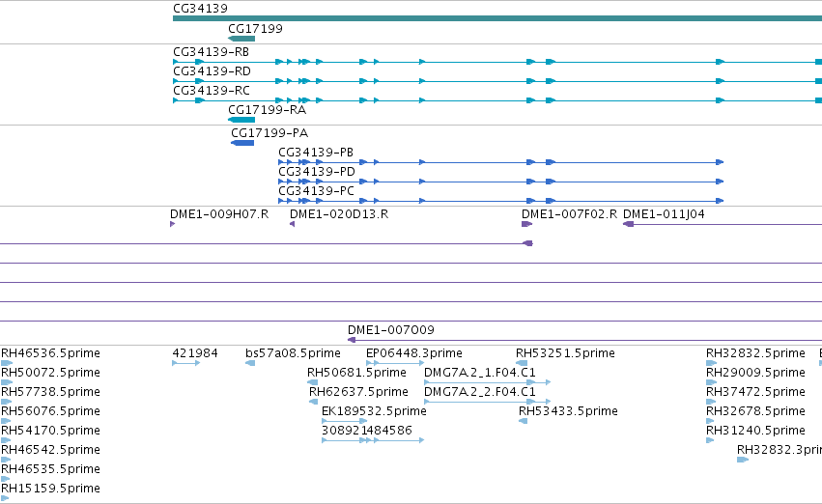822x504 pixels.
Task: Select the RH15159.5prime EST label
Action: coord(50,489)
